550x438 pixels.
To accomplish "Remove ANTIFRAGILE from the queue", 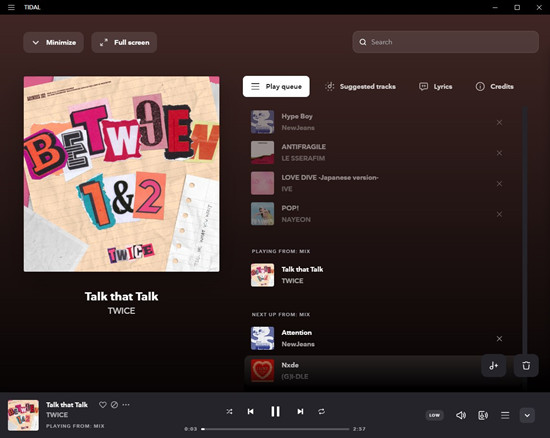I will click(499, 153).
